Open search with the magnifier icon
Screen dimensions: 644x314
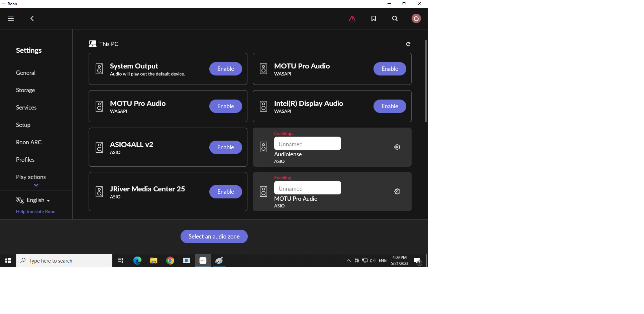(395, 18)
